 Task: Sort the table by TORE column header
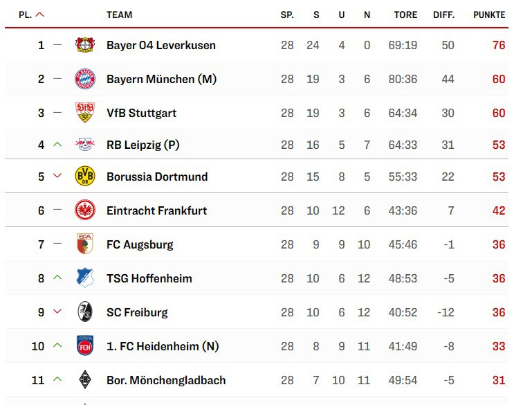pos(405,15)
